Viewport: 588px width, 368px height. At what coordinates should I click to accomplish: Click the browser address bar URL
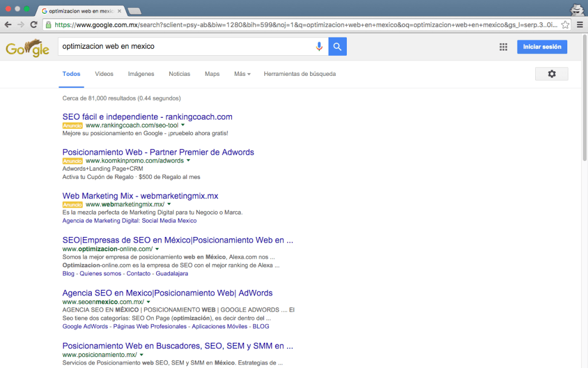(x=305, y=25)
